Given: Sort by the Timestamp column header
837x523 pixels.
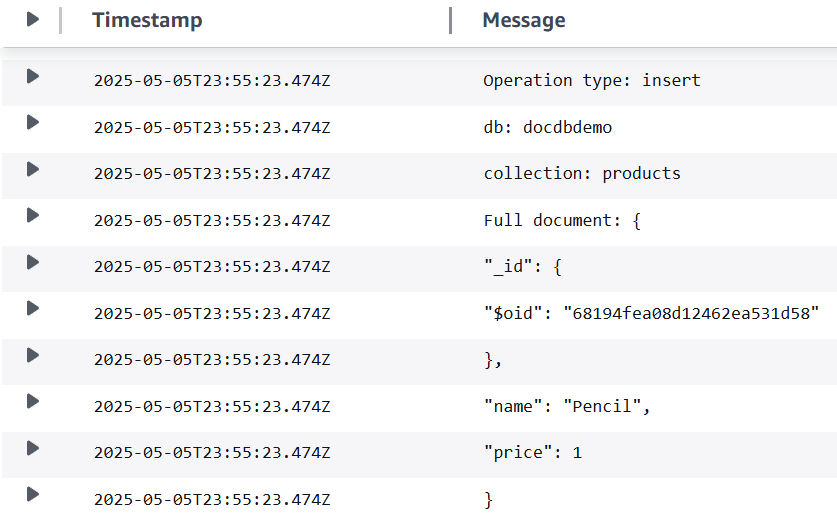Looking at the screenshot, I should 147,20.
